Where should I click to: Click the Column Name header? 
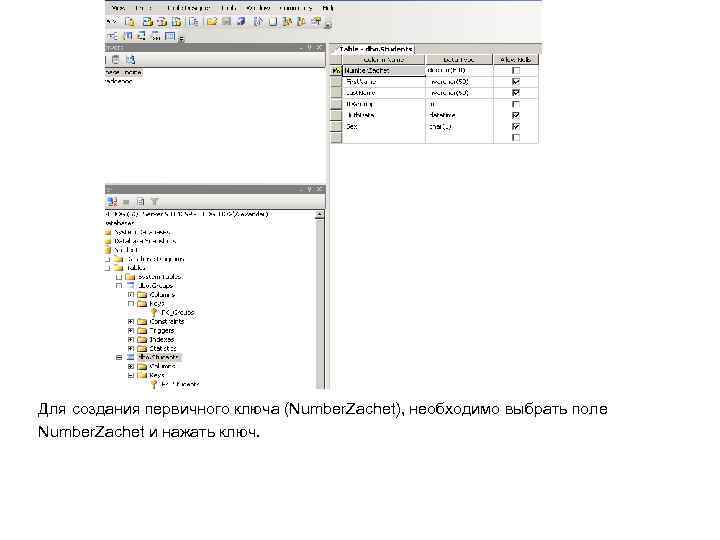point(383,60)
